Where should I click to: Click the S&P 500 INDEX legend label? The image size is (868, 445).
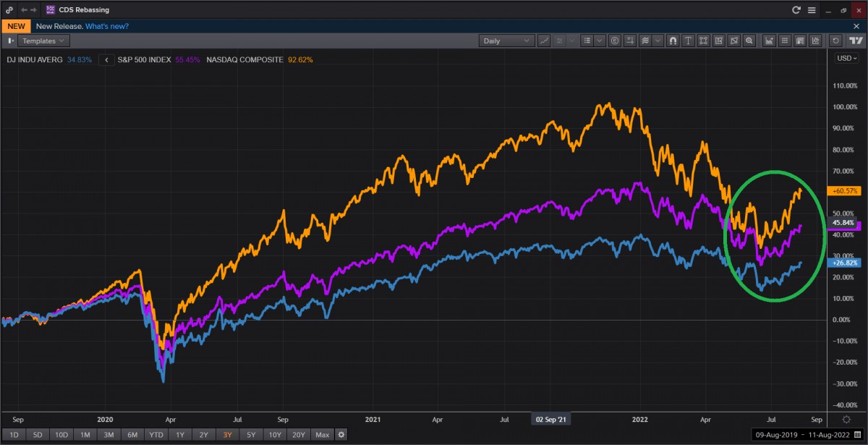click(x=145, y=59)
